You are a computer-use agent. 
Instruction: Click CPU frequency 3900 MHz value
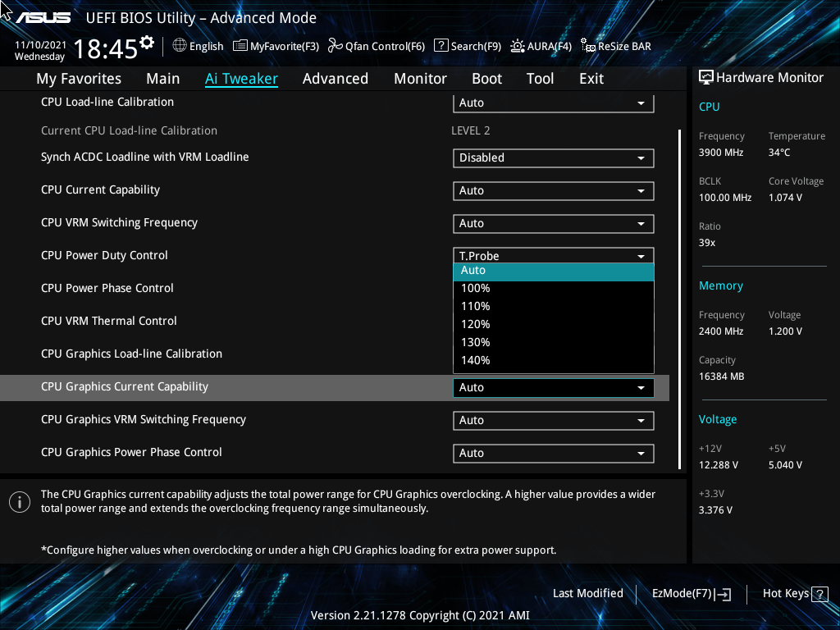(x=720, y=153)
